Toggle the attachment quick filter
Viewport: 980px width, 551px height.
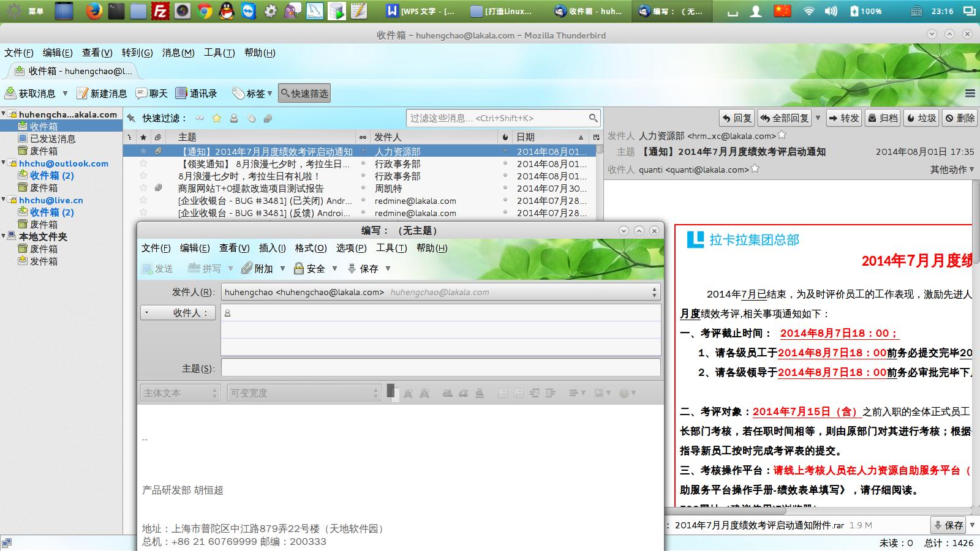268,118
